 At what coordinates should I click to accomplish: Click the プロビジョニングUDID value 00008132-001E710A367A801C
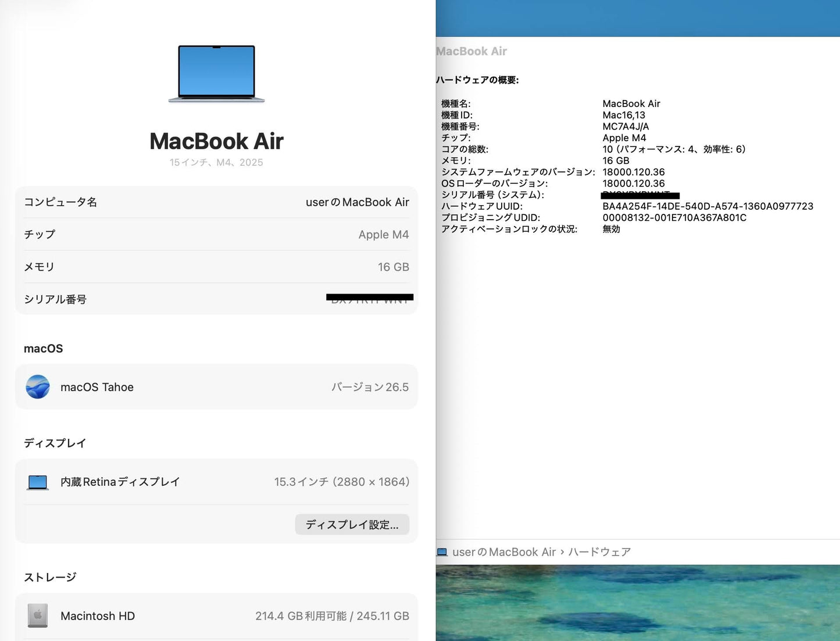(674, 218)
